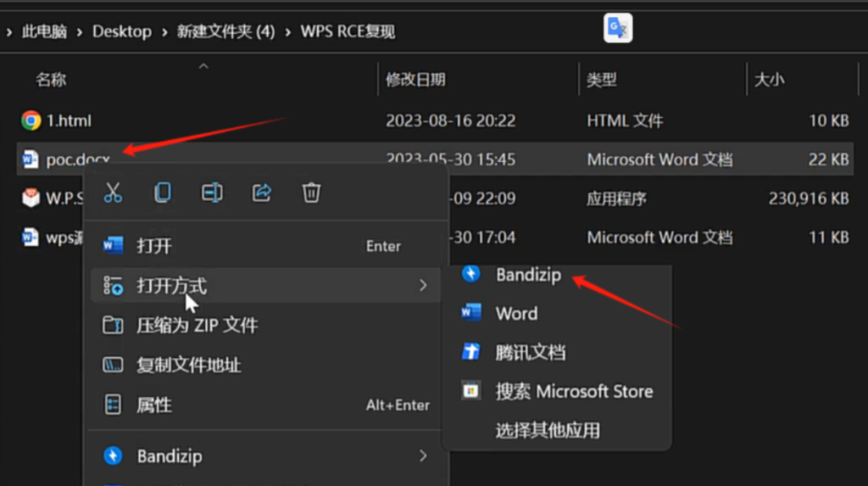Select the Bandizip entry in the main context menu
Screen dimensions: 868x486
coord(265,455)
